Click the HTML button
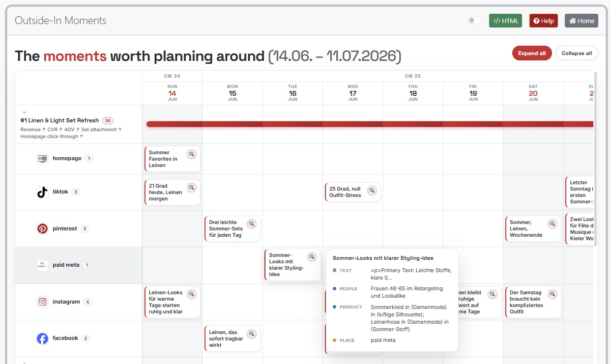Image resolution: width=611 pixels, height=364 pixels. coord(505,21)
